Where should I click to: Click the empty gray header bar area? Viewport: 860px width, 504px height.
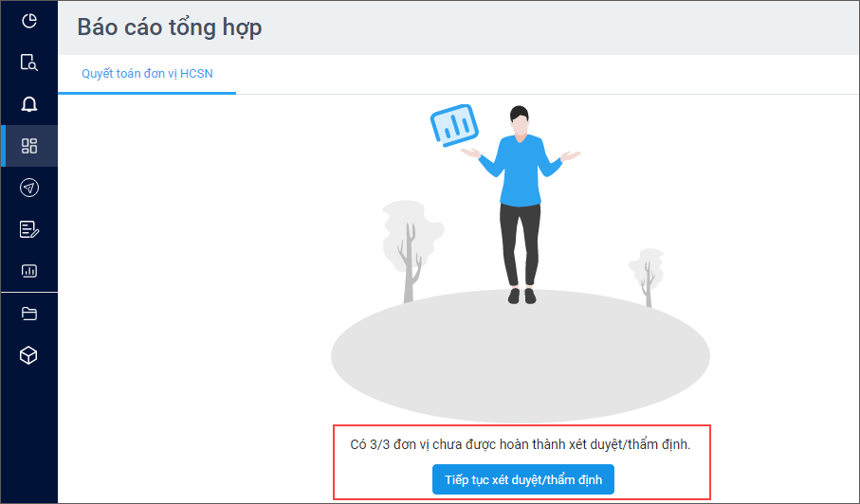coord(559,27)
